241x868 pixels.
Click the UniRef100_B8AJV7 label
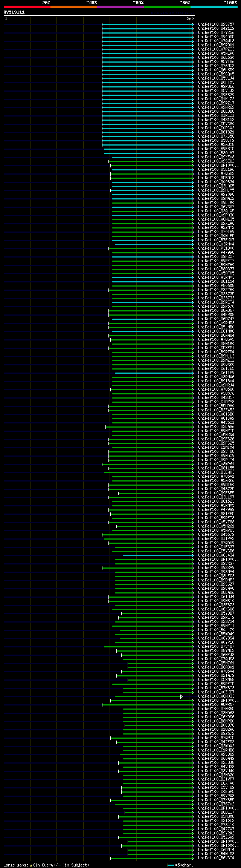click(x=216, y=153)
